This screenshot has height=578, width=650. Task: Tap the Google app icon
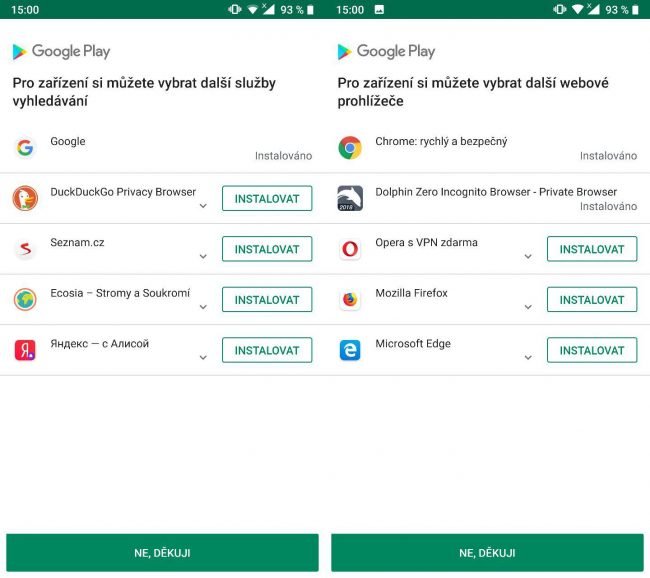pos(25,148)
